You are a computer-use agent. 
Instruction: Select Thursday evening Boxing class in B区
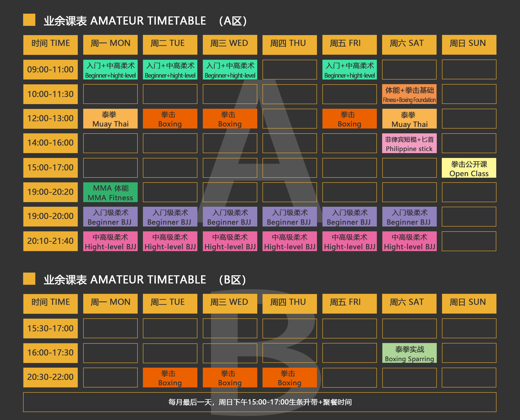(290, 378)
